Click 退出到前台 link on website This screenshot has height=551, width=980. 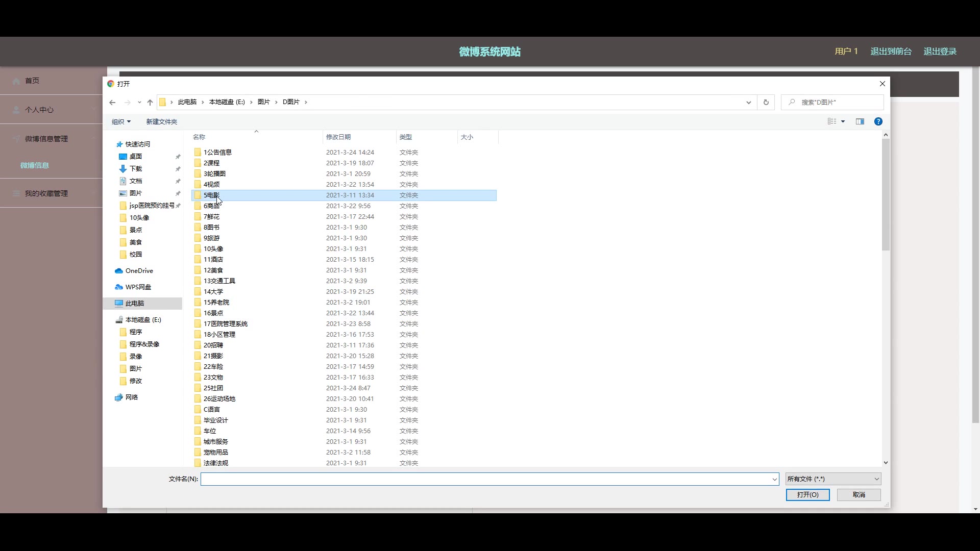point(891,52)
